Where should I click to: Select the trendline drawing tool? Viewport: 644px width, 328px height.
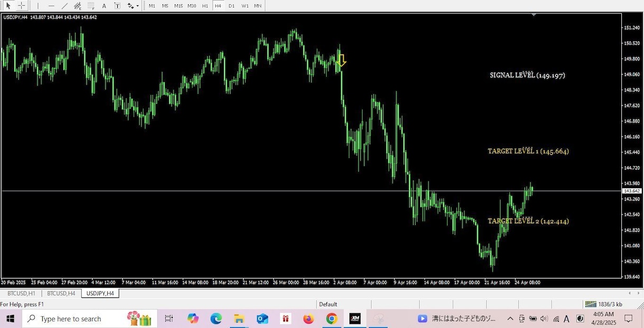64,6
